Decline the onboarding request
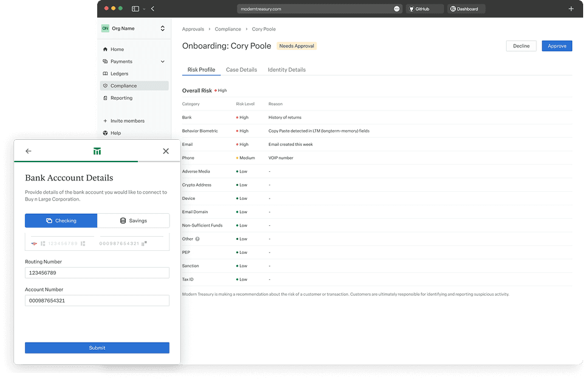 click(x=521, y=46)
